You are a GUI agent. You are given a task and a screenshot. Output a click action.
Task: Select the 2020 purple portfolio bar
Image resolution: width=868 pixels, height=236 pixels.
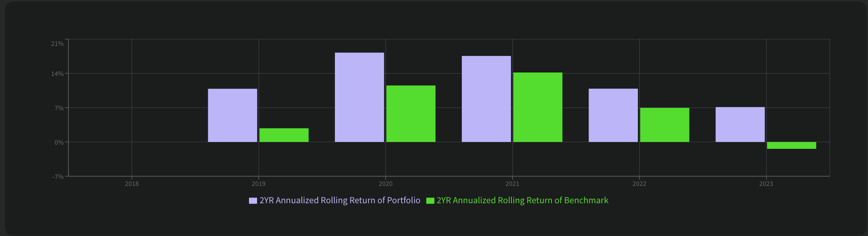359,97
